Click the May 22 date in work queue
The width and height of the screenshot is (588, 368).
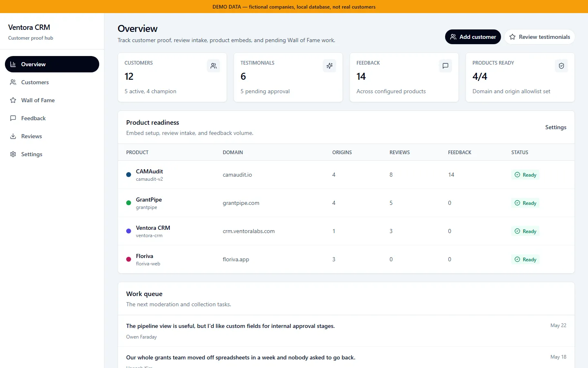point(558,325)
